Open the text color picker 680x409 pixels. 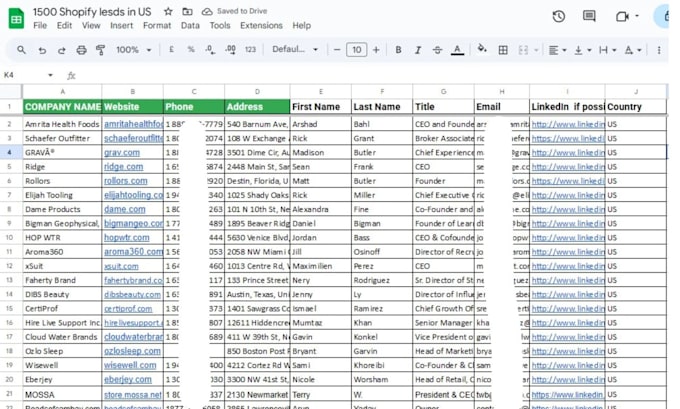pos(457,50)
